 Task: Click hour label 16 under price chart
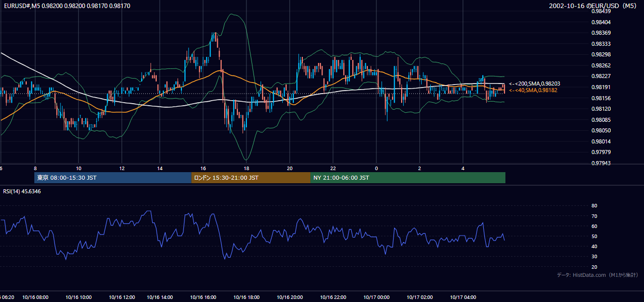203,168
